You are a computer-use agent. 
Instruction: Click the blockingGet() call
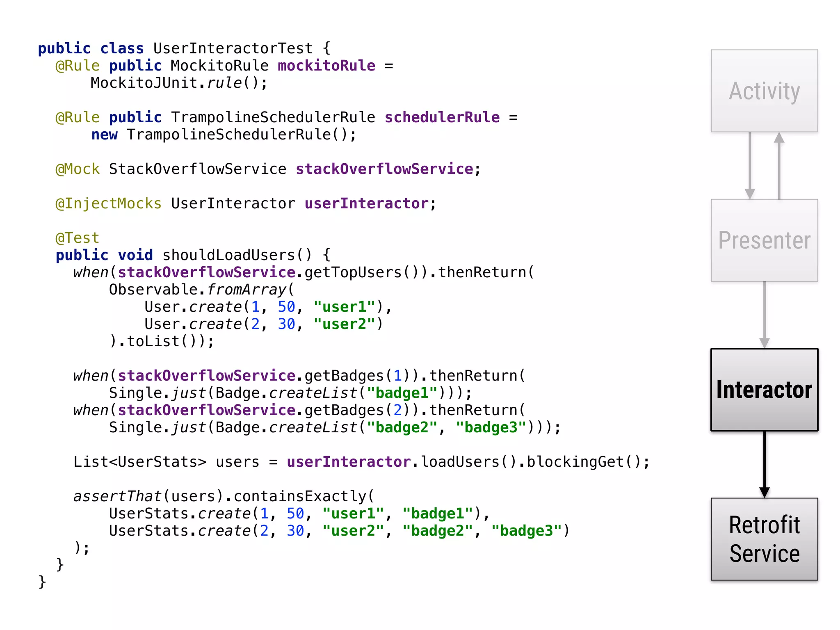(x=584, y=462)
